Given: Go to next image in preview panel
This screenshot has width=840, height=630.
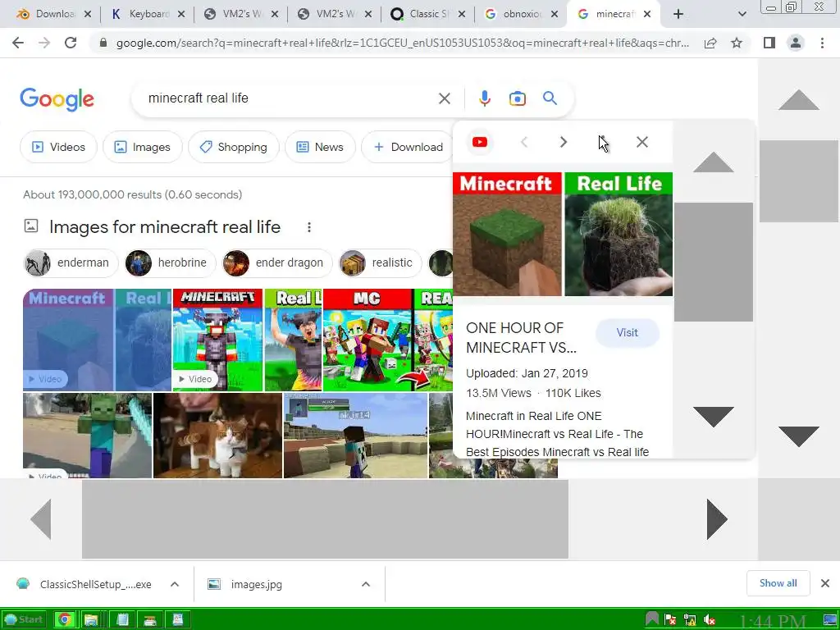Looking at the screenshot, I should (563, 142).
